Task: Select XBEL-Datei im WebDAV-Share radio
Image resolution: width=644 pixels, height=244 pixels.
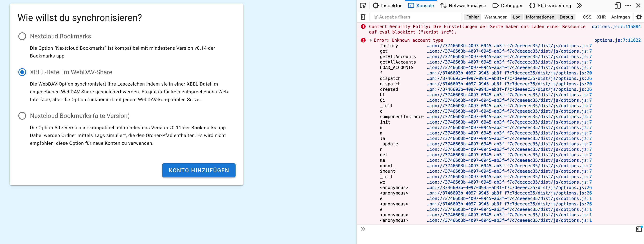Action: pyautogui.click(x=22, y=72)
